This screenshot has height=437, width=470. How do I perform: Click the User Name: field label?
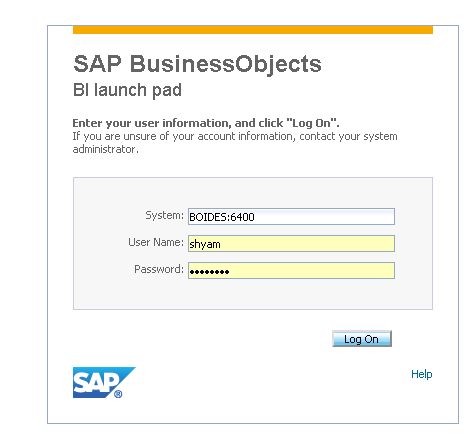click(156, 242)
